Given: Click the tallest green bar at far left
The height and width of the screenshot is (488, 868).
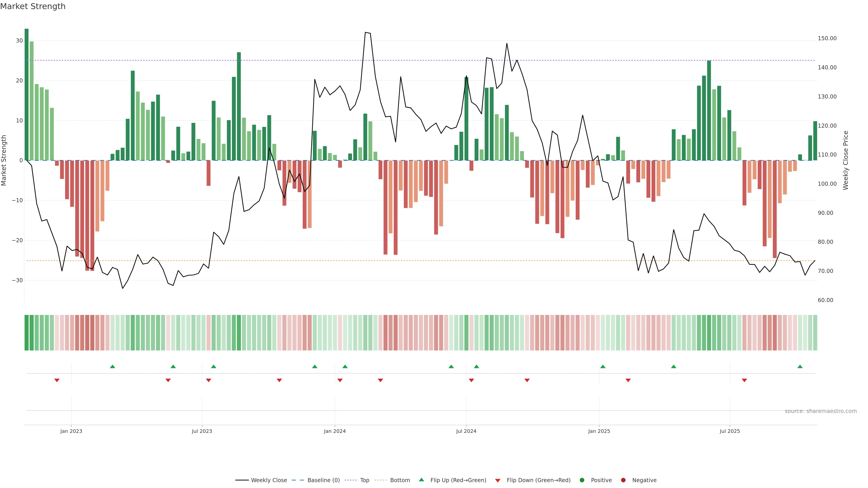Looking at the screenshot, I should [27, 94].
